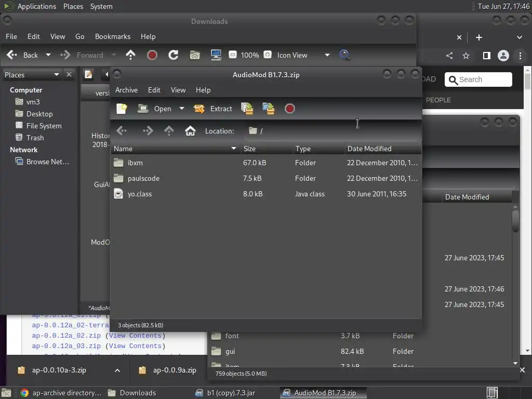Viewport: 532px width, 399px height.
Task: Close the Places sidebar pane
Action: coord(69,74)
